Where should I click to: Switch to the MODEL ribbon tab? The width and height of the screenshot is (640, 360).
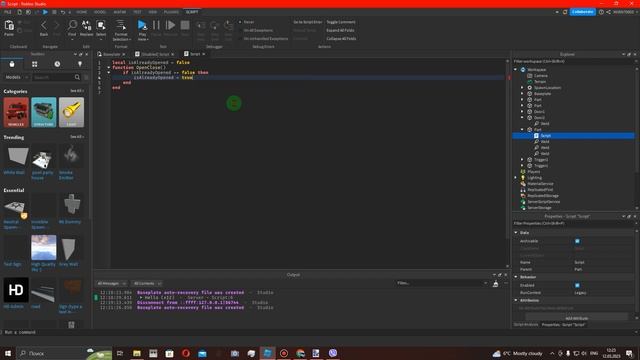pos(100,12)
